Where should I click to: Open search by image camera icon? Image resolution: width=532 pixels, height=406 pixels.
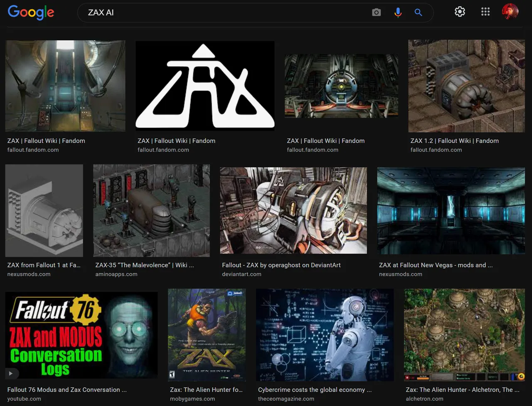pyautogui.click(x=376, y=12)
